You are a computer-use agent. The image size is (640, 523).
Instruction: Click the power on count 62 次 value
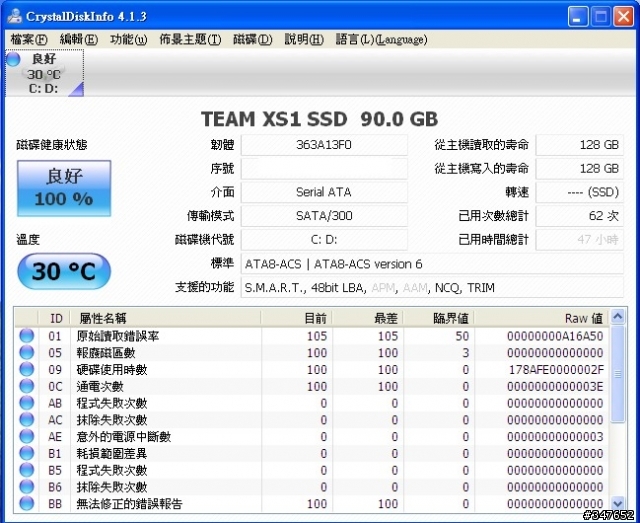pos(580,216)
